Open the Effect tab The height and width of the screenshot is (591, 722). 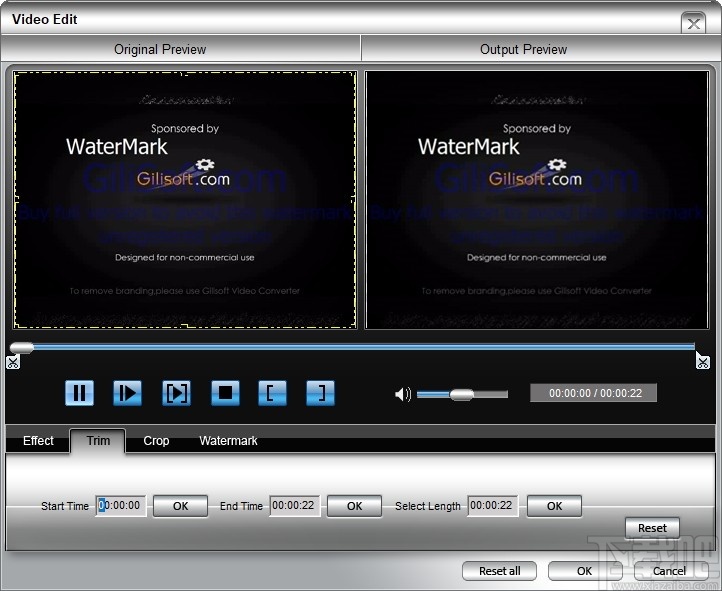tap(38, 441)
